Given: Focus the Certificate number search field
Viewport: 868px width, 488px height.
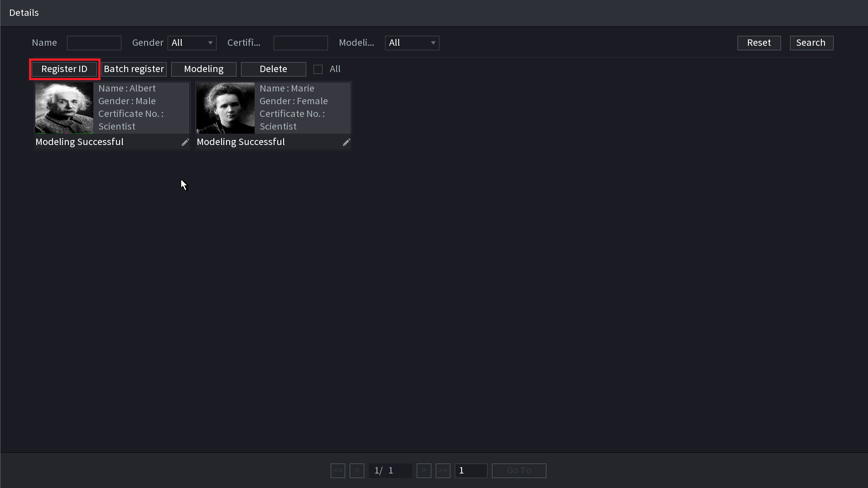Looking at the screenshot, I should click(x=301, y=43).
